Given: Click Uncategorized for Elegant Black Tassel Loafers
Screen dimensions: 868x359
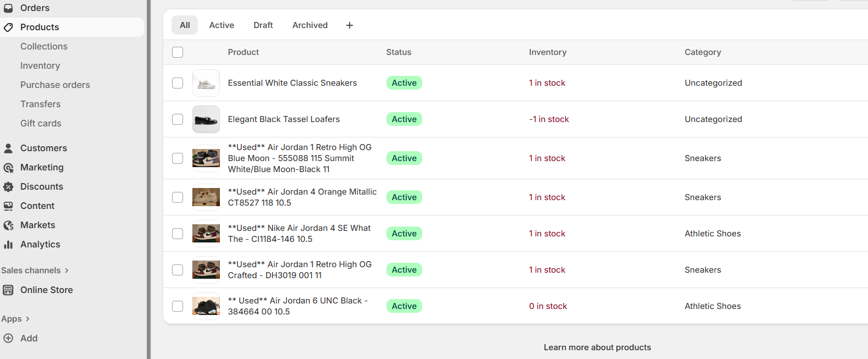Looking at the screenshot, I should click(x=713, y=119).
